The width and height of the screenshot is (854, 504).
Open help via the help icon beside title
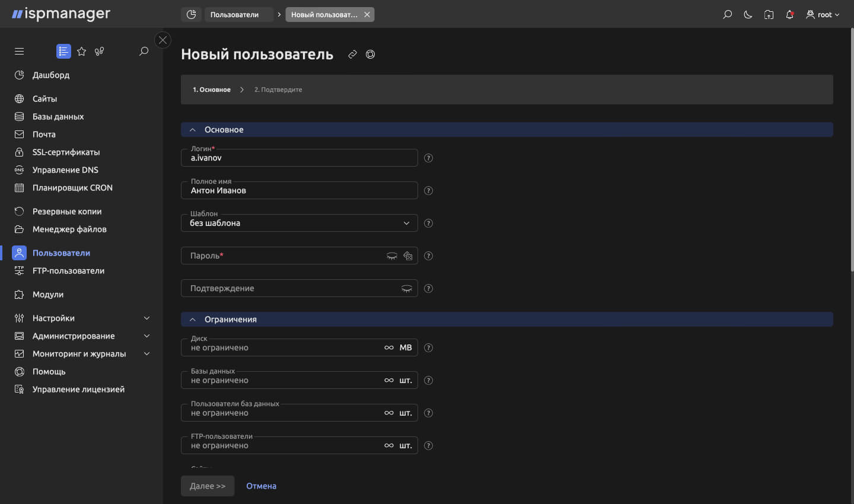371,54
